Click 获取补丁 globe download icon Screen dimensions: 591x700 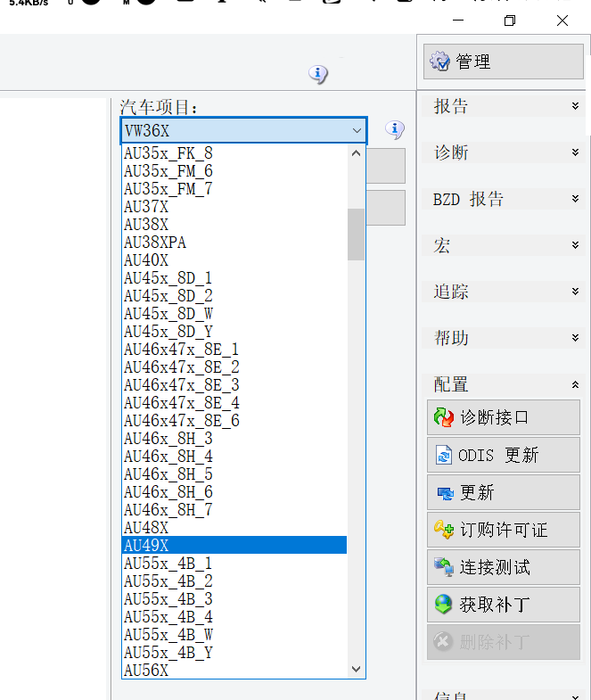tap(443, 605)
